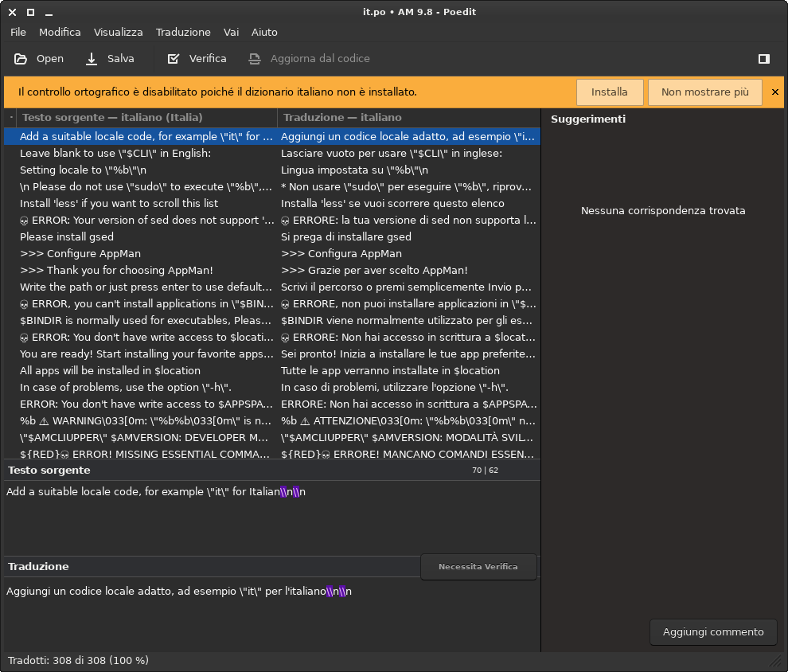
Task: Select row '>>> Thank you for choosing AppMan!'
Action: click(272, 270)
